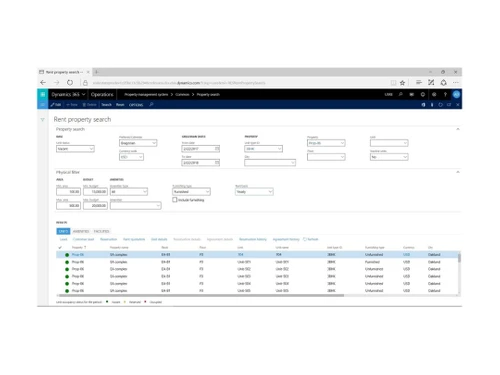Open the Rent basis dropdown showing Yearly
Image resolution: width=500 pixels, height=375 pixels.
click(x=254, y=192)
